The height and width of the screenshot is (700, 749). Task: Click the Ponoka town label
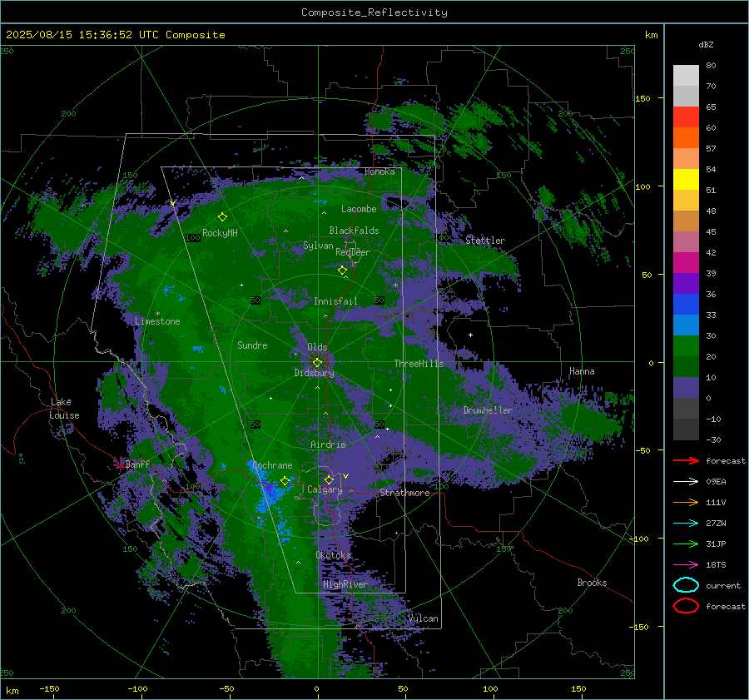pyautogui.click(x=379, y=171)
